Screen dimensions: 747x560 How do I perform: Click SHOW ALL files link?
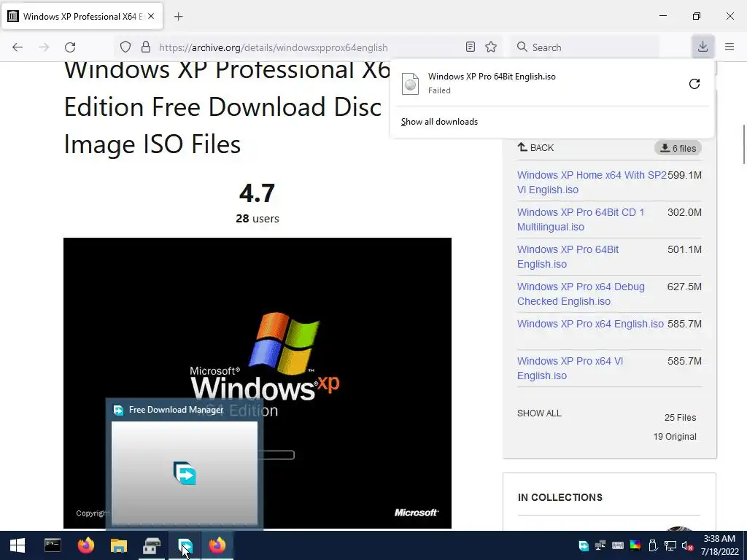tap(539, 413)
